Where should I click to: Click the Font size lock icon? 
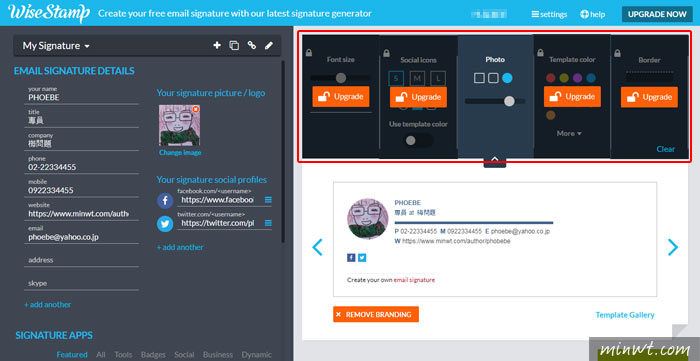[309, 53]
